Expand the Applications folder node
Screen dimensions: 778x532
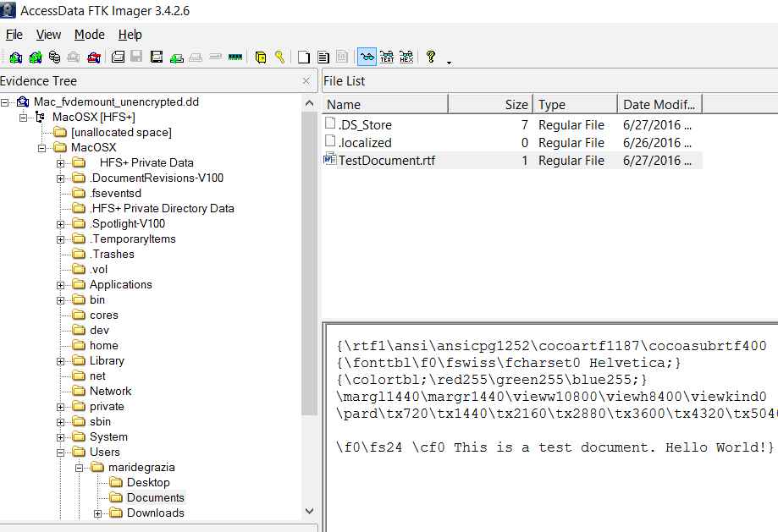60,286
